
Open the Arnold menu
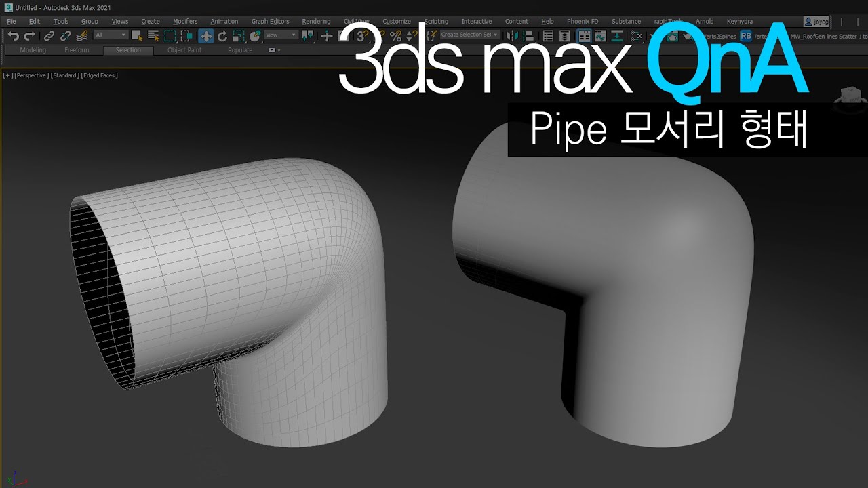pos(705,21)
